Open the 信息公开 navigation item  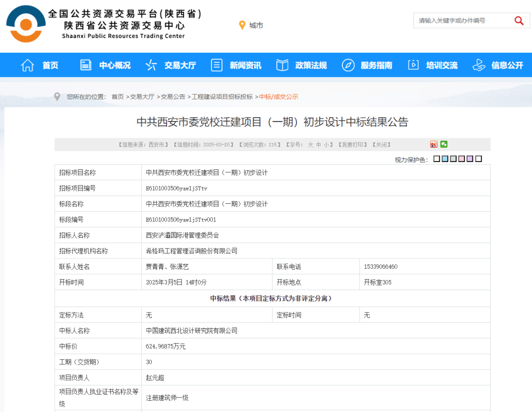coord(507,65)
